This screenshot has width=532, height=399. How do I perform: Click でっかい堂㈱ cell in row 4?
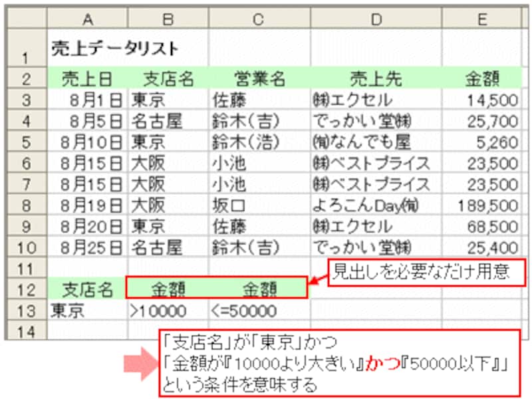click(376, 120)
